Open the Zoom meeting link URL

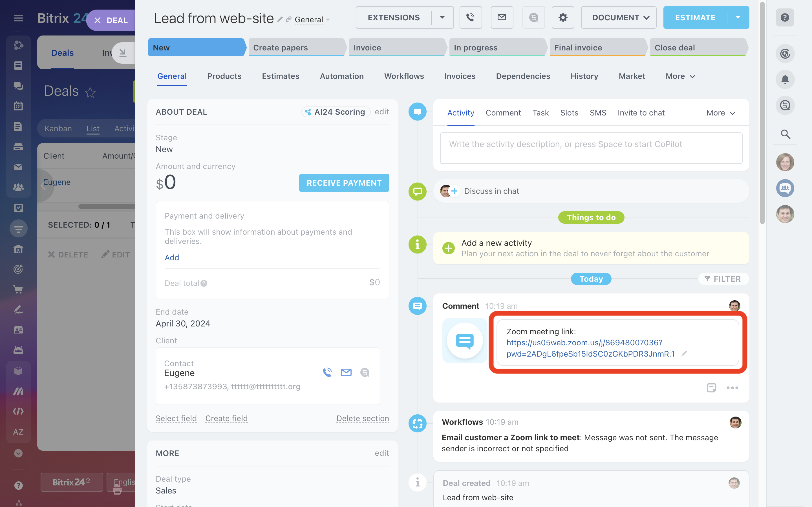[x=584, y=343]
